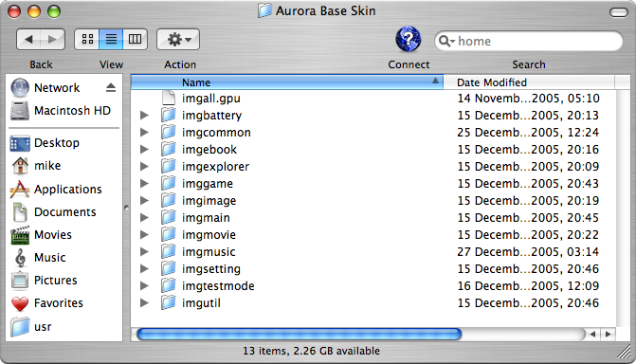The height and width of the screenshot is (364, 636).
Task: Expand the imgmusic folder triangle
Action: (144, 251)
